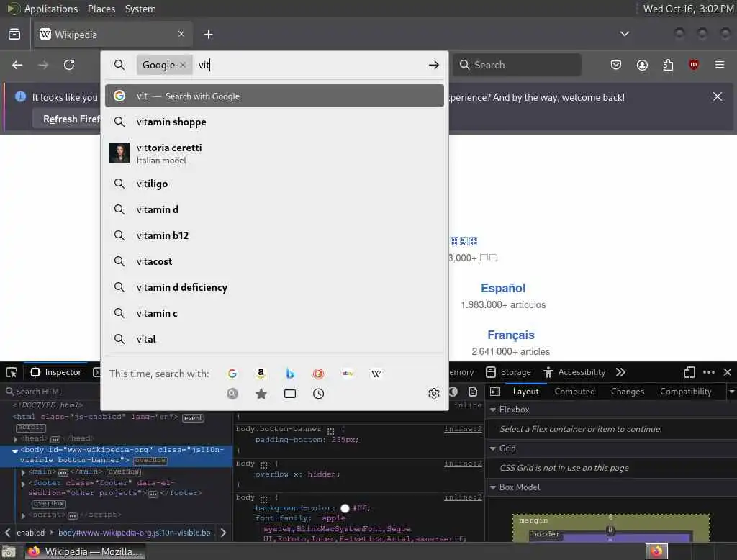Select 'vit — Search with Google' row
The width and height of the screenshot is (737, 560).
(x=274, y=96)
